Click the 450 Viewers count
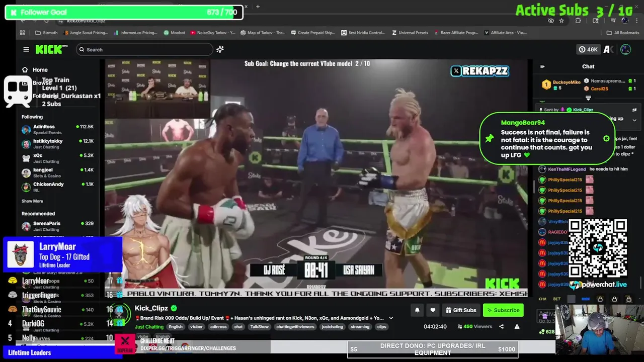Viewport: 644px width, 362px height. (x=474, y=327)
